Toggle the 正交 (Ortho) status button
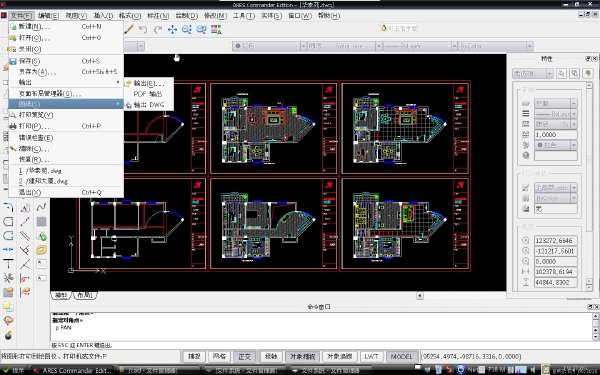This screenshot has width=600, height=375. 244,356
